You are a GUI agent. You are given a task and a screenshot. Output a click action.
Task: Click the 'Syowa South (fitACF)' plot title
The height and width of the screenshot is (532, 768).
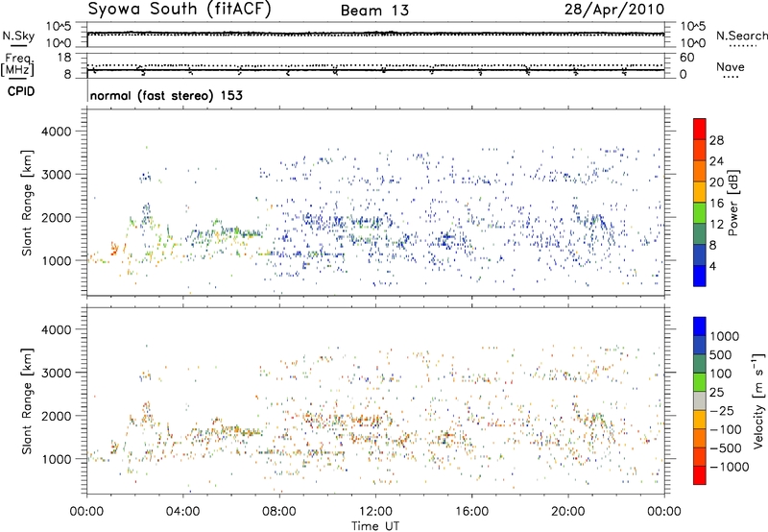tap(180, 9)
